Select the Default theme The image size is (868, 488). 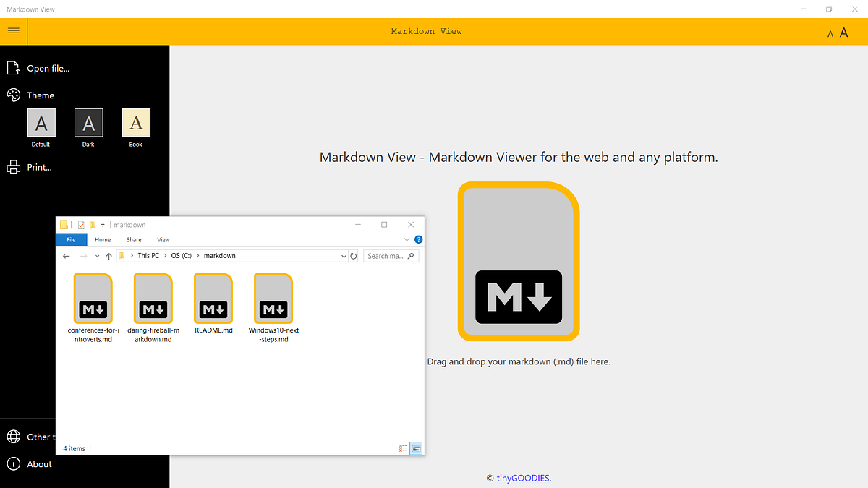coord(41,123)
